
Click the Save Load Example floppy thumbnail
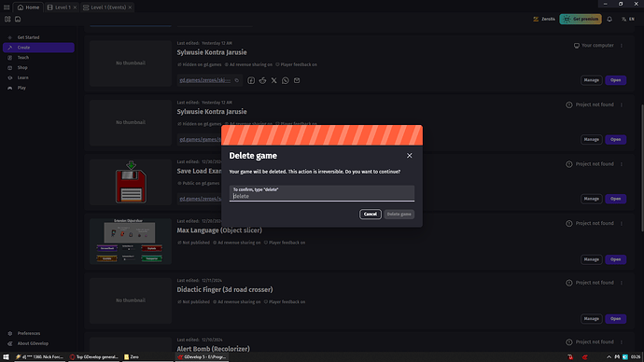point(131,182)
